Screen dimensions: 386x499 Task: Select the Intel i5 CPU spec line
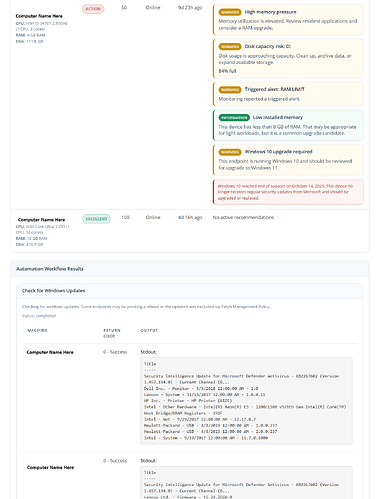[42, 26]
